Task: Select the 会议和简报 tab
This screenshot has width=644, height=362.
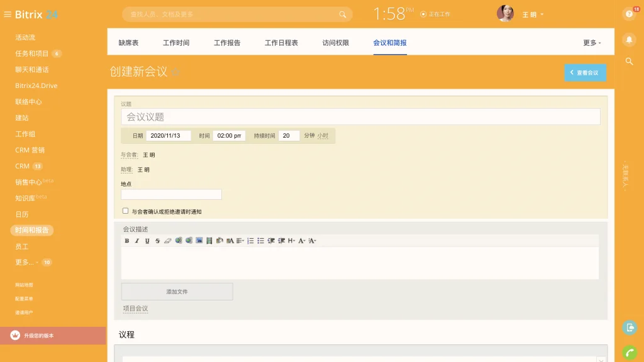Action: pyautogui.click(x=390, y=43)
